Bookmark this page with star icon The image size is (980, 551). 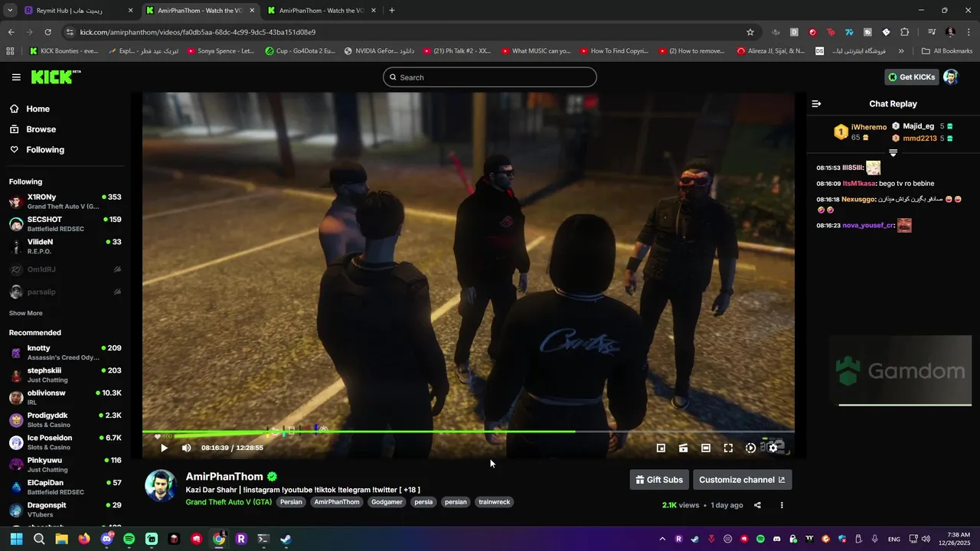[x=750, y=32]
